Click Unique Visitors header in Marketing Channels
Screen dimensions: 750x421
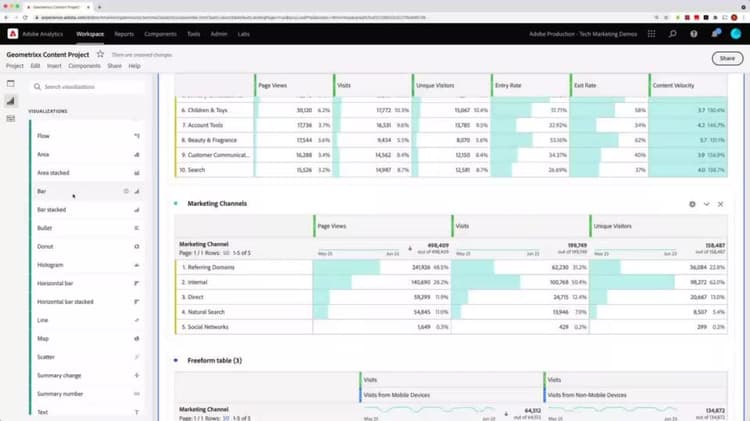click(x=613, y=226)
